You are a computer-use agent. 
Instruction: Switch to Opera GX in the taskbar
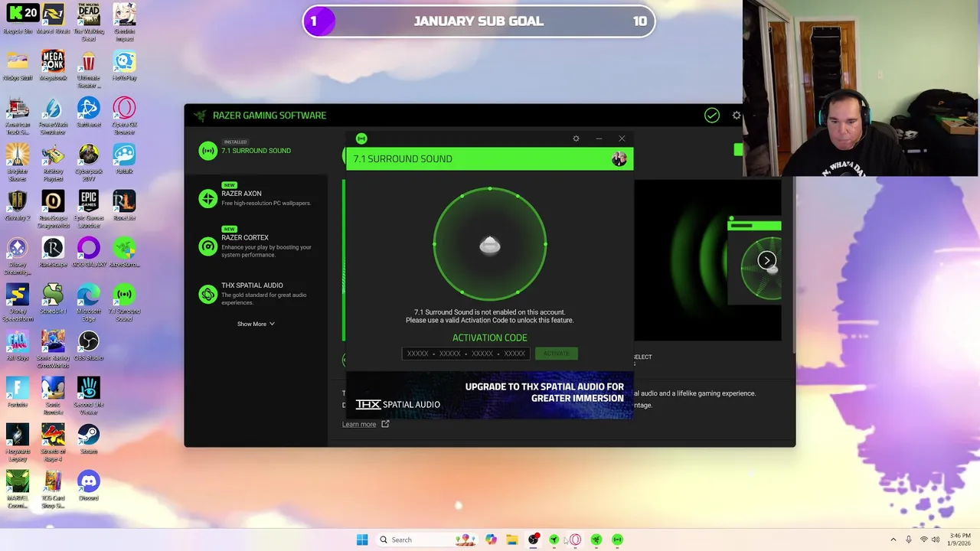tap(575, 540)
